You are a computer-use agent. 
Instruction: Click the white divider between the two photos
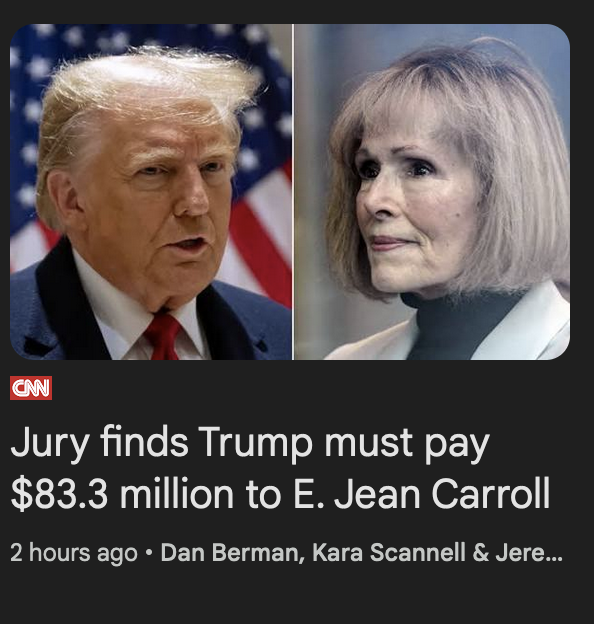click(x=293, y=192)
